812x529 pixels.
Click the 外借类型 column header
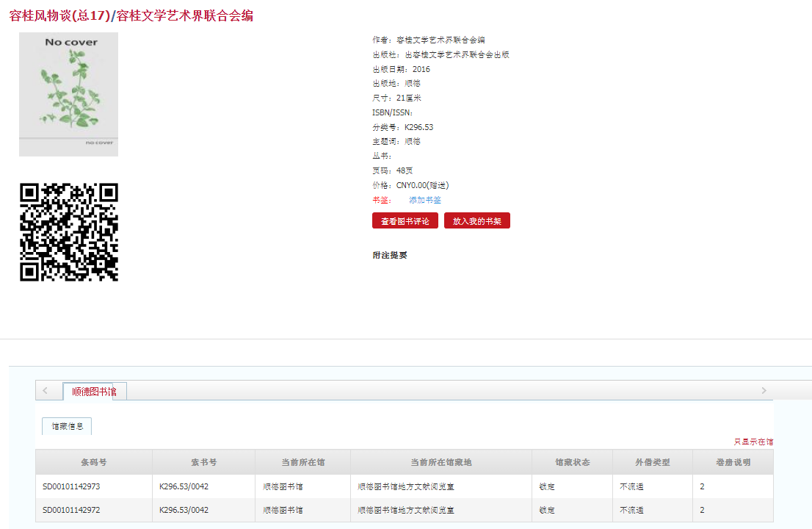click(653, 462)
